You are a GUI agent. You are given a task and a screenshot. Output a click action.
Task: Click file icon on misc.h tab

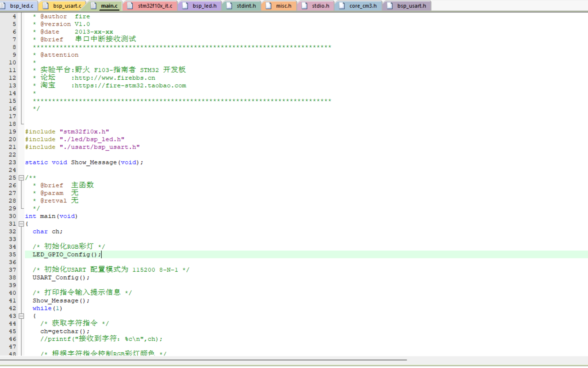tap(269, 6)
